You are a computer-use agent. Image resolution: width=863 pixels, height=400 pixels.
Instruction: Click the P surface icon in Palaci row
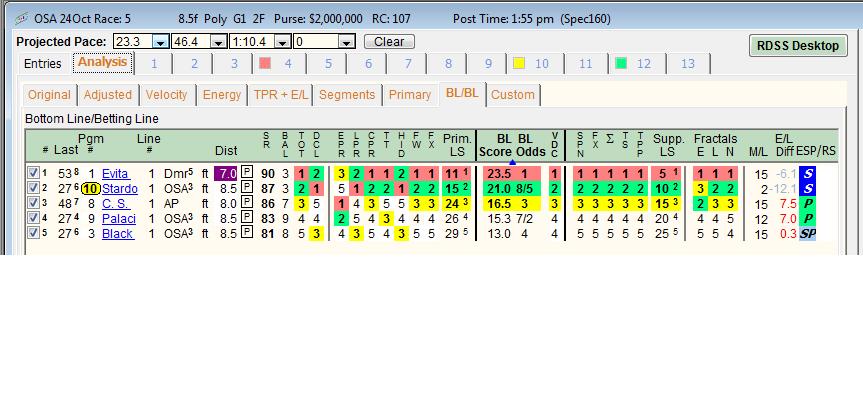pyautogui.click(x=247, y=218)
